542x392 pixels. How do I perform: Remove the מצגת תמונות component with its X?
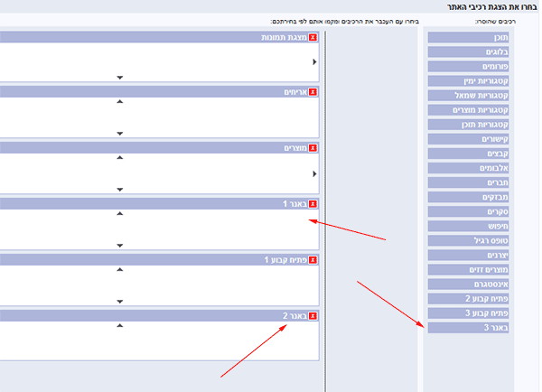[313, 38]
